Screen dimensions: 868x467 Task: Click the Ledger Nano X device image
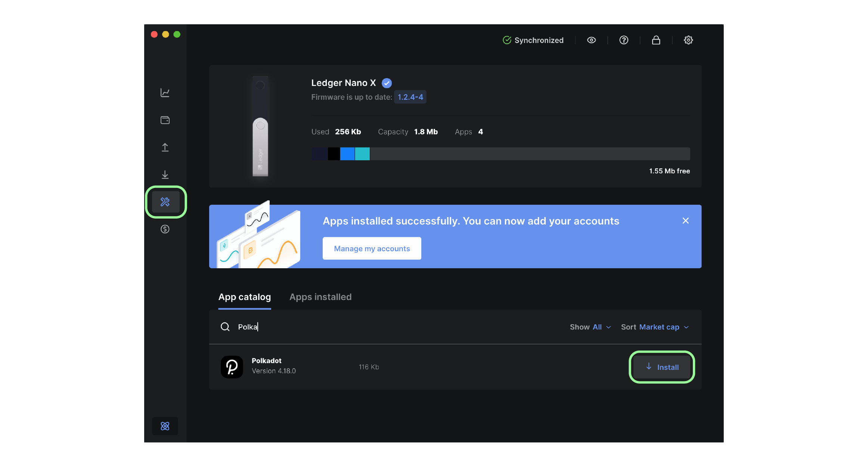260,126
